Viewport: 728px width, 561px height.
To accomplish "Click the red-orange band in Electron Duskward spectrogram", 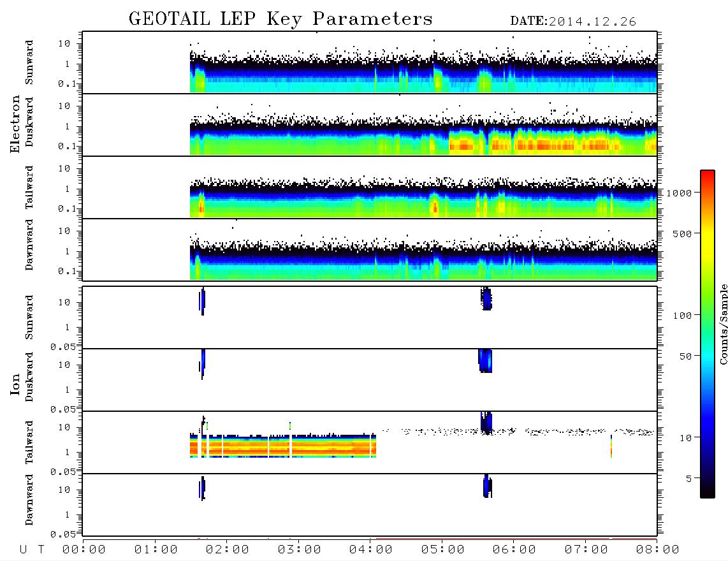I will pos(534,145).
